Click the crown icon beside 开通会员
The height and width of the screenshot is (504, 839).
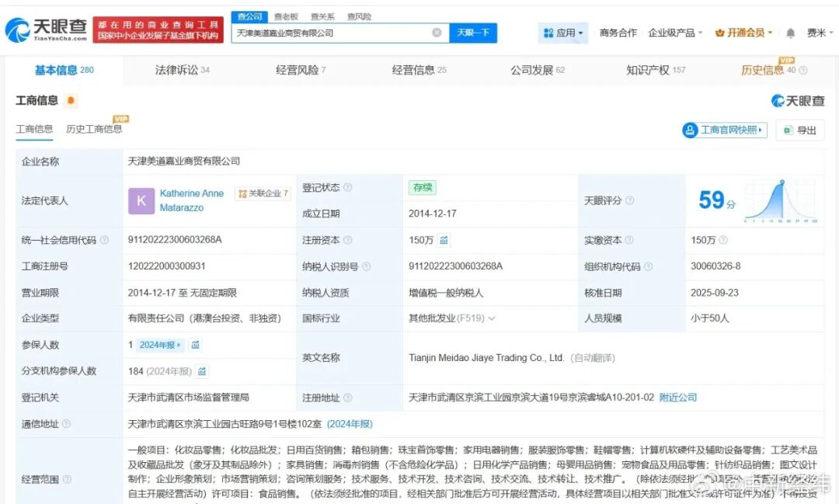coord(719,33)
